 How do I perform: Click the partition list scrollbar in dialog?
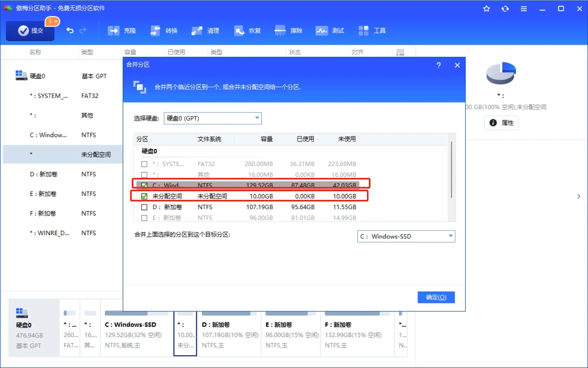pyautogui.click(x=452, y=170)
